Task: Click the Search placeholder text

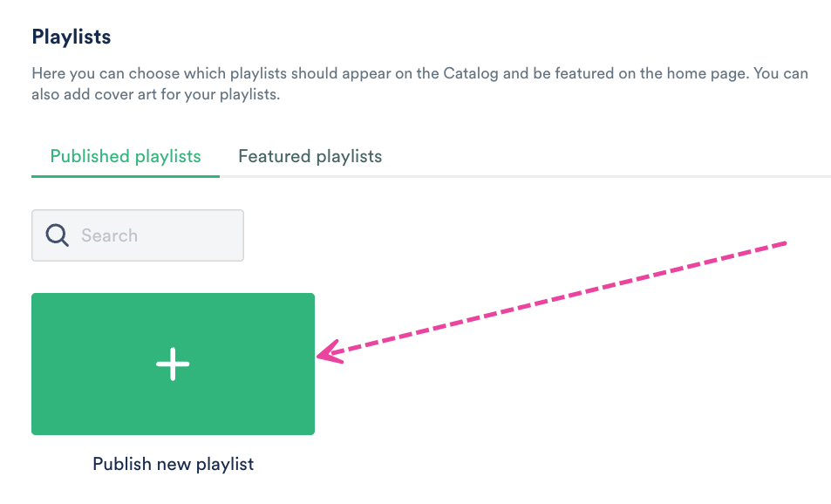Action: coord(110,235)
